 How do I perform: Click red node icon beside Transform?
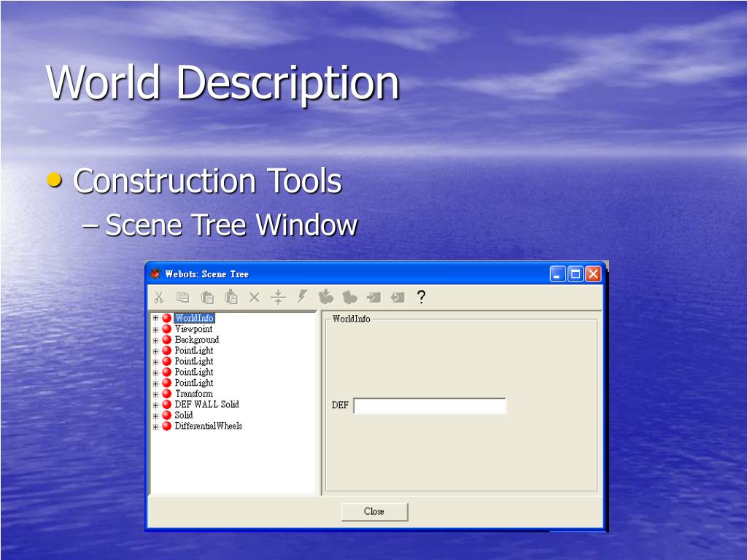coord(166,393)
